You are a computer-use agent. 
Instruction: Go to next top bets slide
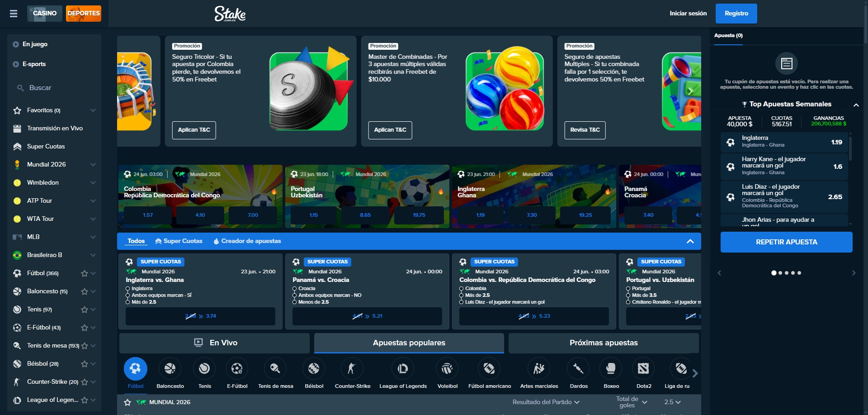click(x=854, y=273)
